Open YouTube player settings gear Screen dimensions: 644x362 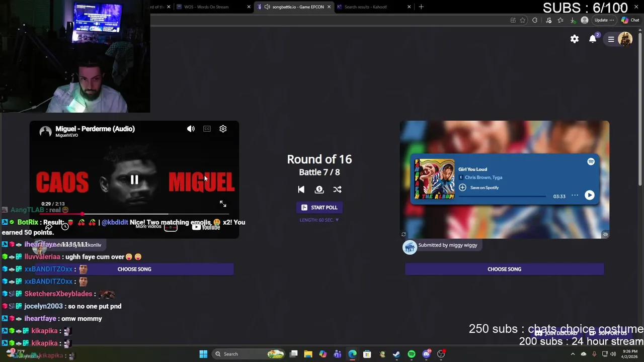tap(223, 129)
